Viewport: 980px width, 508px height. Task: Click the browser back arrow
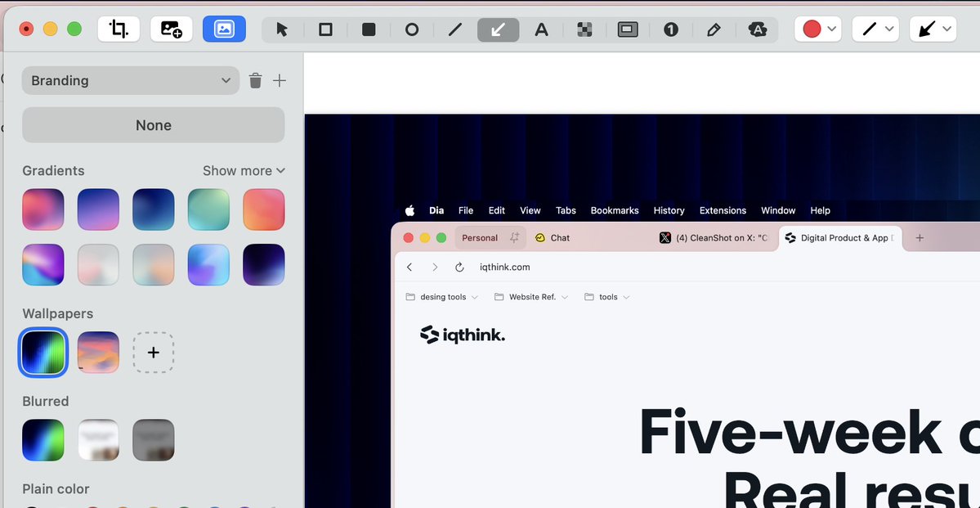[409, 267]
